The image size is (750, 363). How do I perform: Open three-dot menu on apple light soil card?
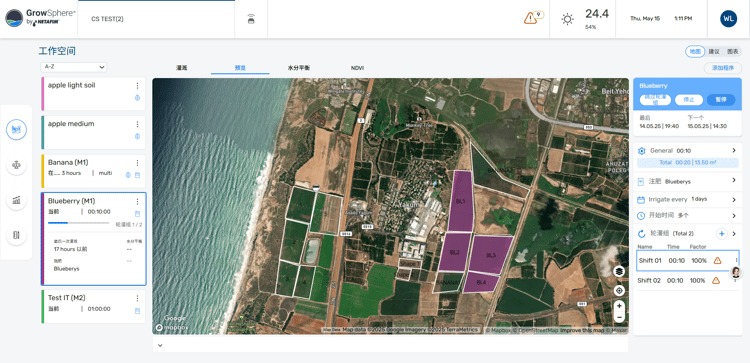click(137, 86)
